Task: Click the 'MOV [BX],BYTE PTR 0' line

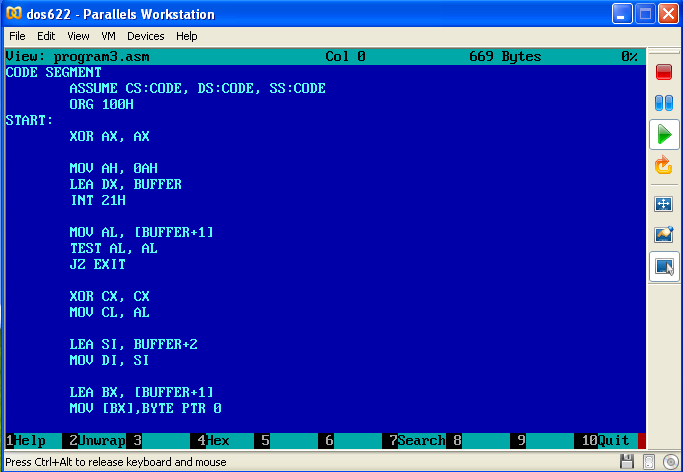Action: tap(145, 408)
